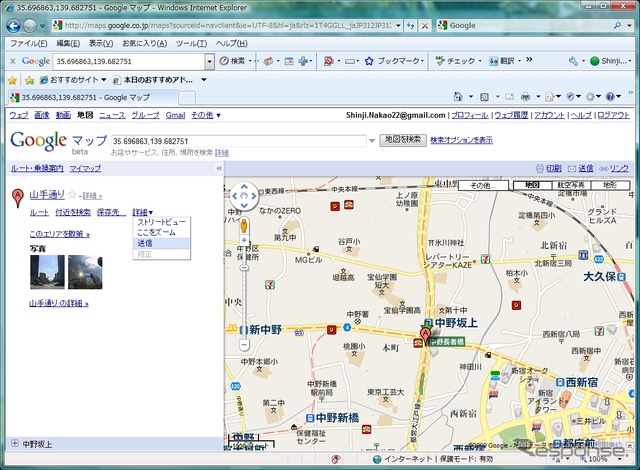The image size is (640, 470).
Task: Click the Google Maps search input field
Action: pyautogui.click(x=239, y=141)
